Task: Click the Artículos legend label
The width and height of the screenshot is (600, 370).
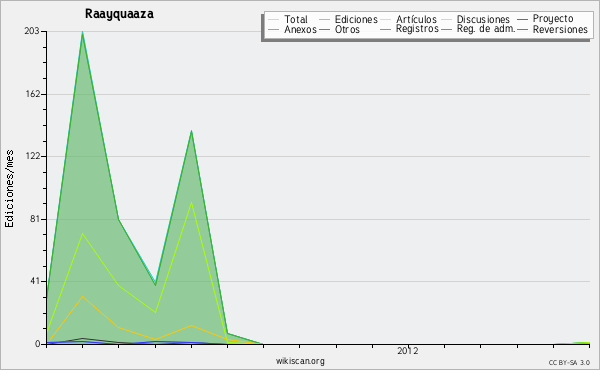Action: tap(416, 19)
